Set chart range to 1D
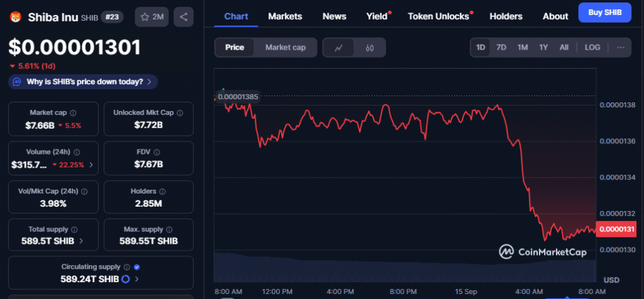Viewport: 644px width, 299px height. point(480,47)
